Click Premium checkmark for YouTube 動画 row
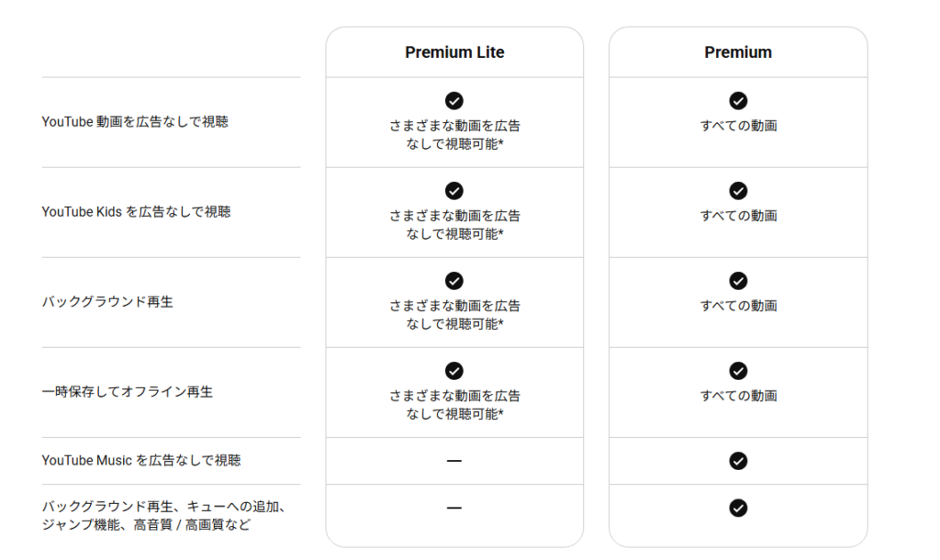940x560 pixels. tap(738, 101)
